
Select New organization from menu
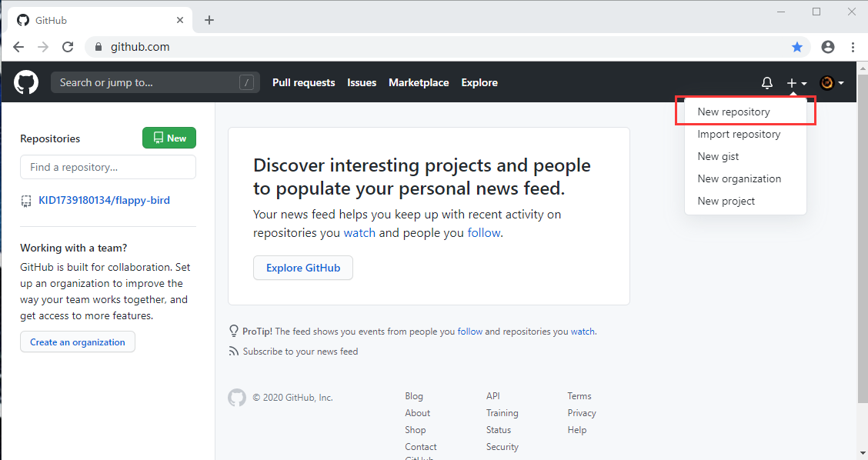pyautogui.click(x=745, y=178)
